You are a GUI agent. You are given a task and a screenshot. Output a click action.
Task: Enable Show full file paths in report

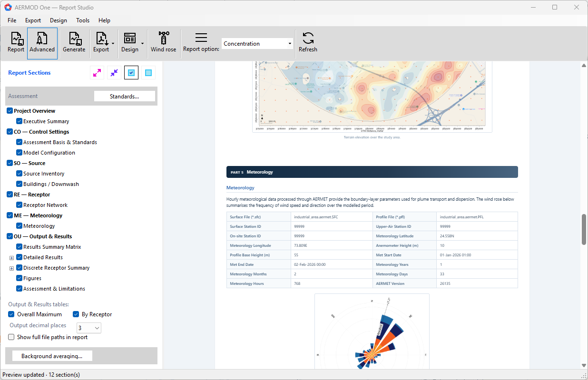pyautogui.click(x=11, y=337)
